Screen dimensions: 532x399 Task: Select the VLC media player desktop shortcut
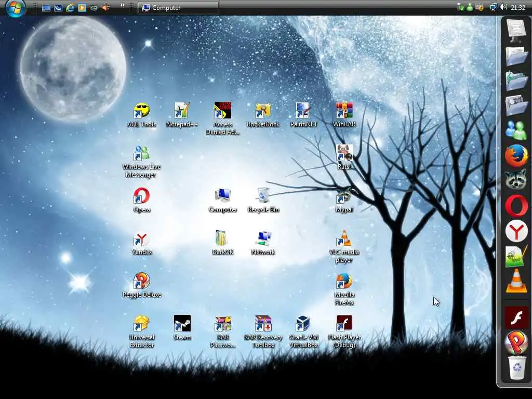pos(344,247)
